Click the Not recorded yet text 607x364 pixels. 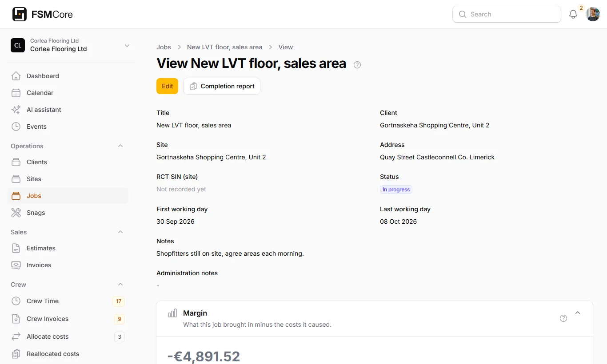[181, 189]
